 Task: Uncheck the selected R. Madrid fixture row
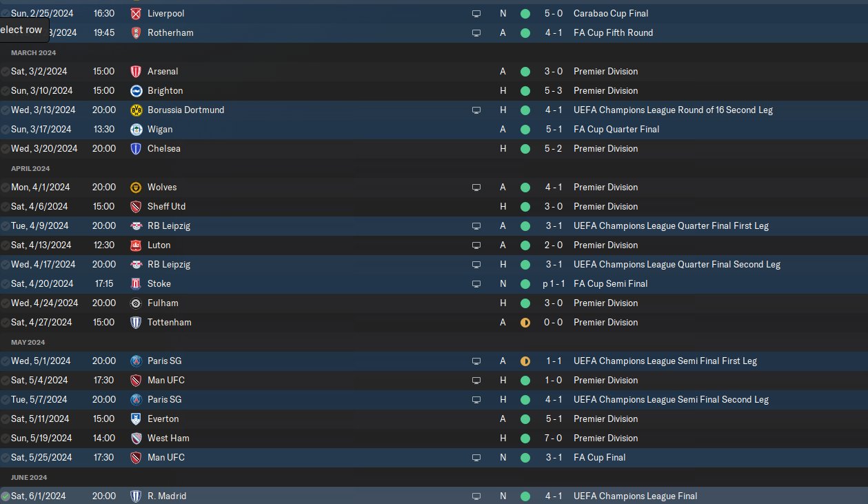tap(6, 496)
